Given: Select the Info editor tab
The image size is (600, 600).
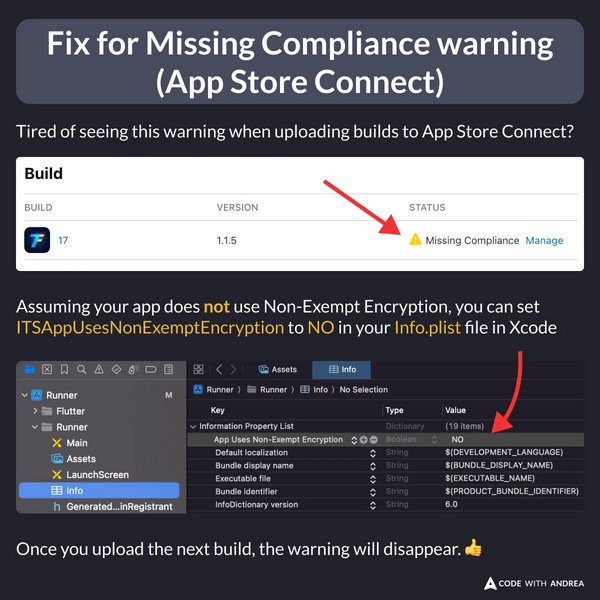Looking at the screenshot, I should point(342,369).
